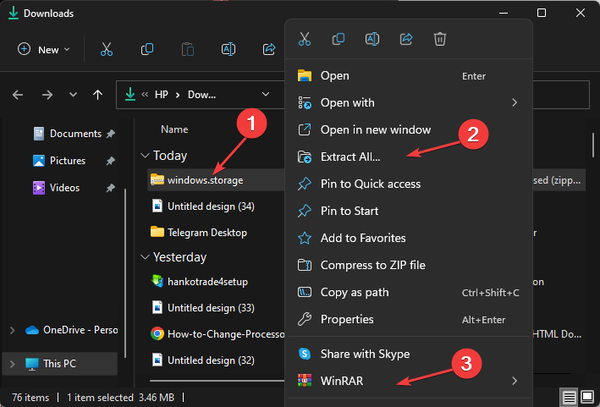
Task: Open the WinRAR submenu
Action: pos(409,381)
